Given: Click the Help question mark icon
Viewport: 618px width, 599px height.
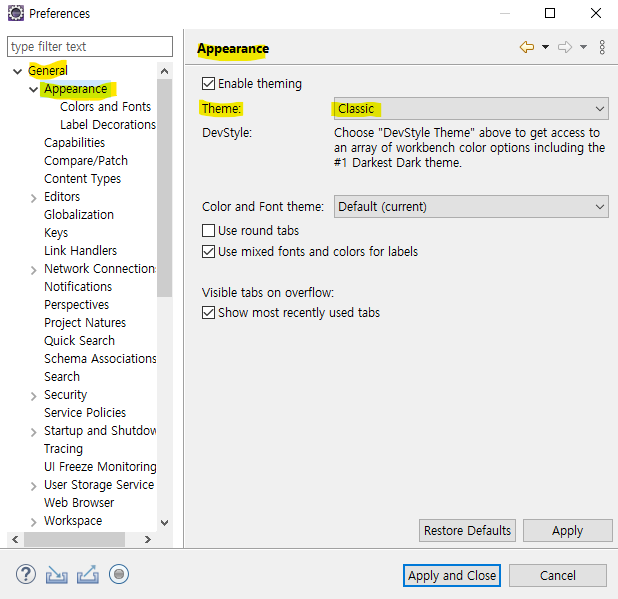Looking at the screenshot, I should 26,574.
